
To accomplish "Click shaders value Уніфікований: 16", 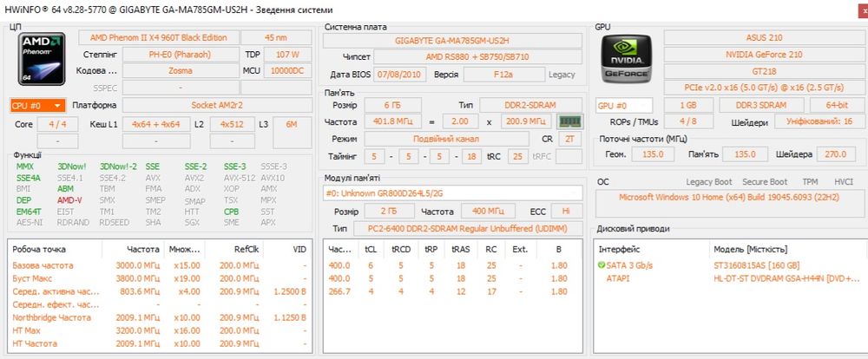I will coord(819,122).
